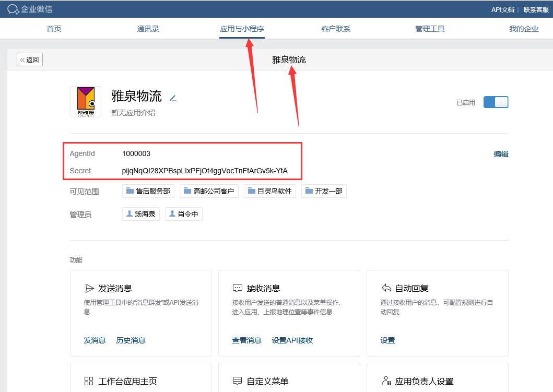Click the grid icon on 工作台应用主页 card
The width and height of the screenshot is (553, 392).
pos(90,381)
